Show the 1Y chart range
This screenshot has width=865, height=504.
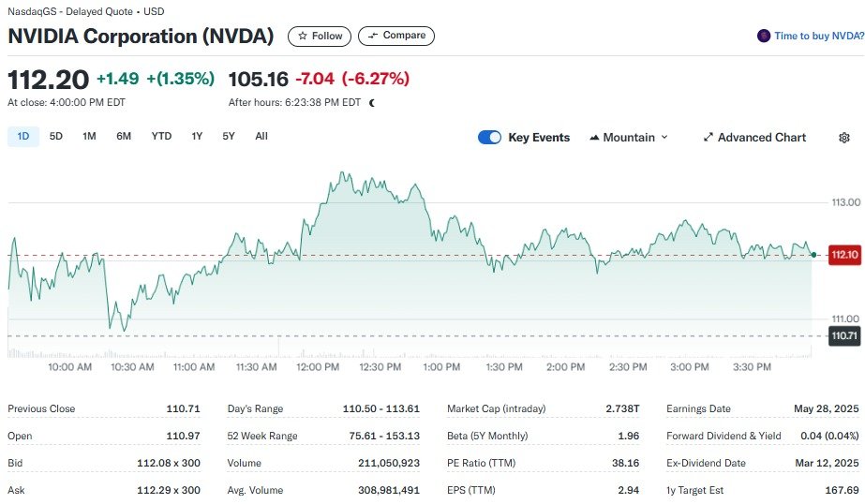coord(197,137)
